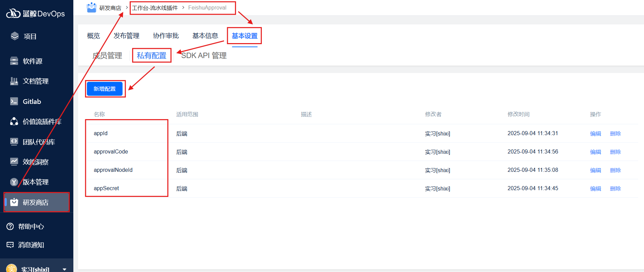This screenshot has width=644, height=272.
Task: Click the 文档管理 sidebar icon
Action: coord(14,81)
